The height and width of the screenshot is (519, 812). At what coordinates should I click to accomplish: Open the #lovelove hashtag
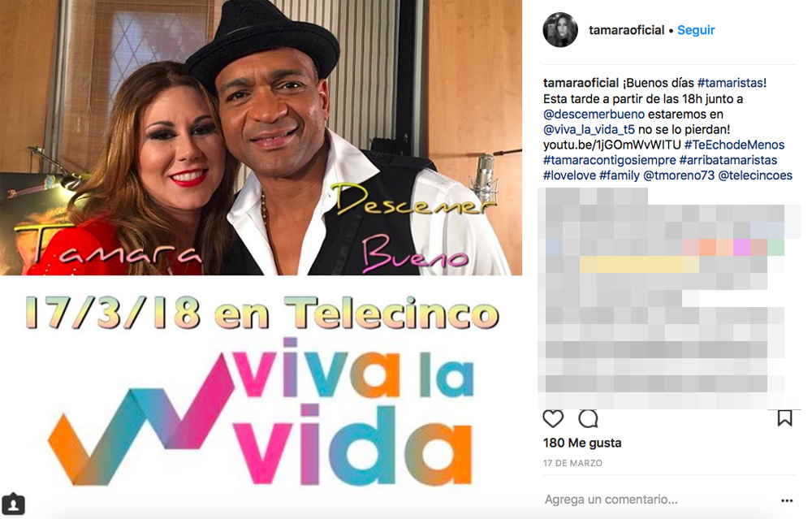569,175
